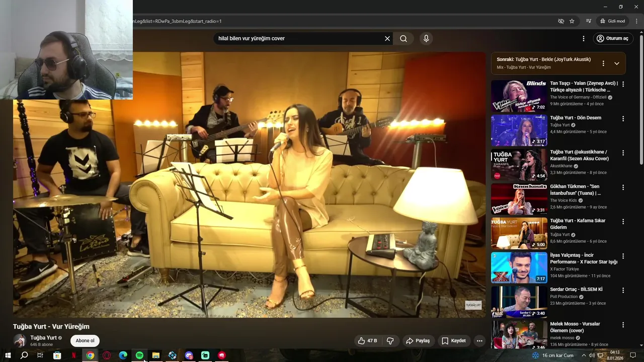Open options menu for İlyas Yalçıntaş video

click(623, 256)
